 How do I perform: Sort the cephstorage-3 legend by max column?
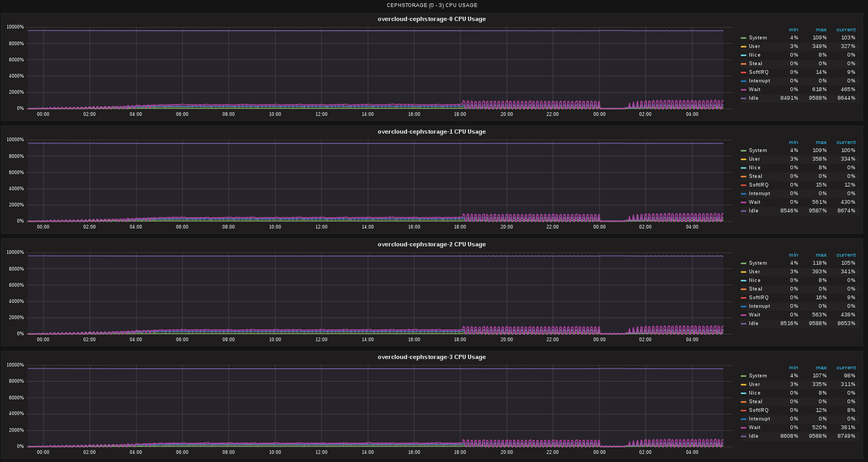point(821,368)
